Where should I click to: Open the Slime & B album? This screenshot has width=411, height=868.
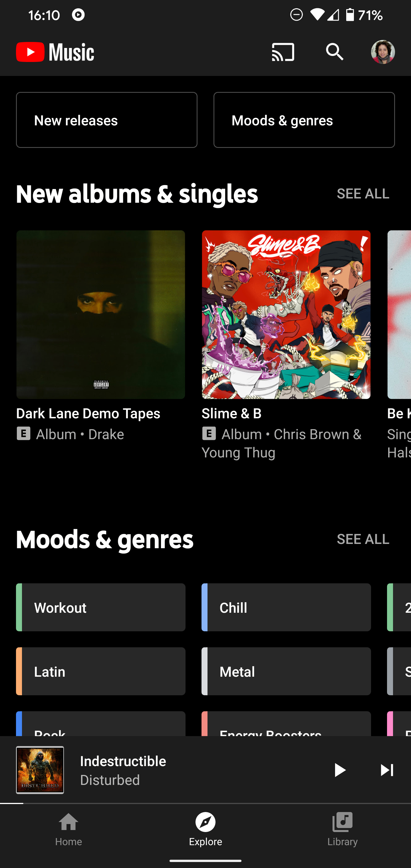click(286, 314)
